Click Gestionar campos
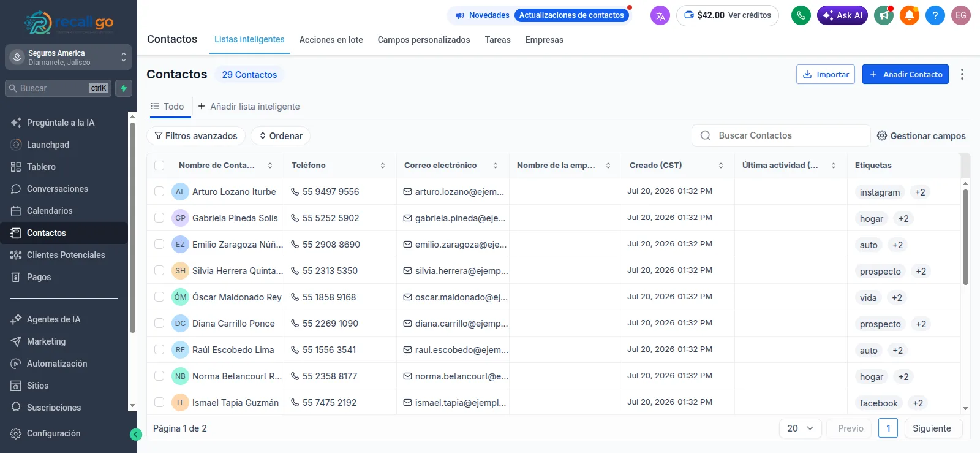Image resolution: width=980 pixels, height=453 pixels. [921, 136]
